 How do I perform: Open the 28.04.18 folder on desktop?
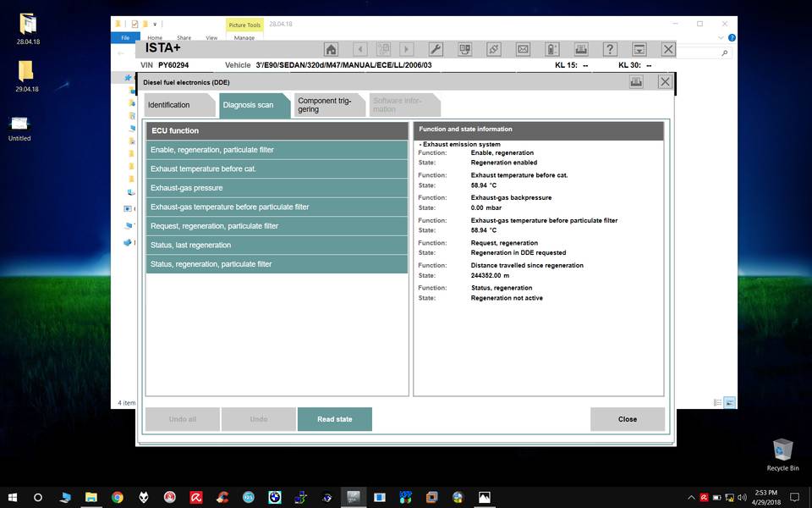click(28, 29)
